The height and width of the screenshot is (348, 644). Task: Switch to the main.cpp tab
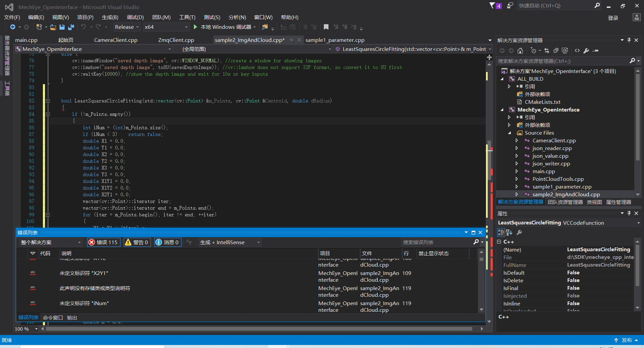(x=26, y=40)
